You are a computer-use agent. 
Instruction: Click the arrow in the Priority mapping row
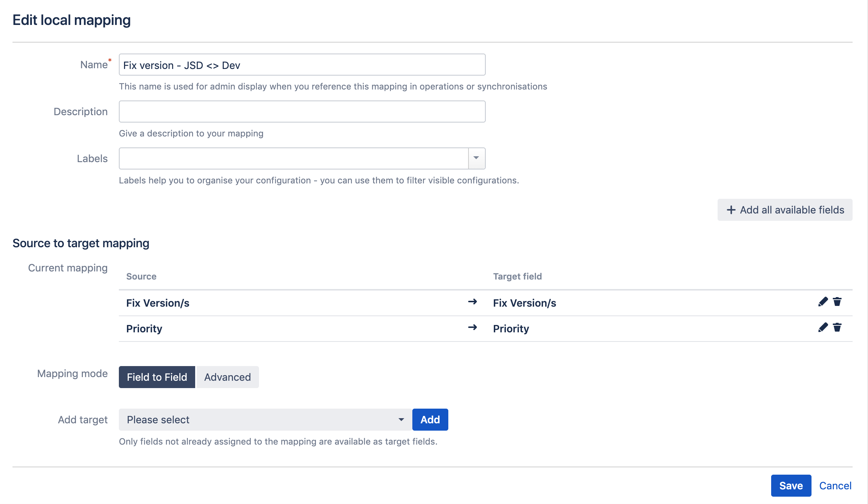coord(473,328)
